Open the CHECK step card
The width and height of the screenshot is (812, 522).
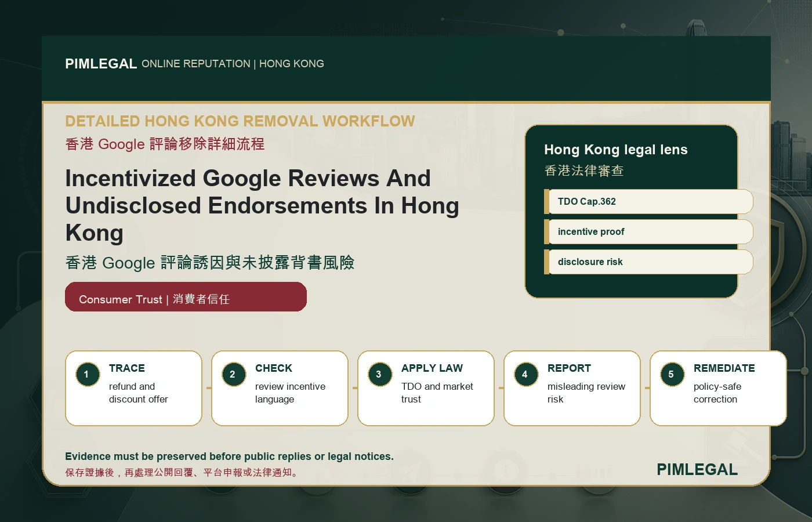pos(280,388)
